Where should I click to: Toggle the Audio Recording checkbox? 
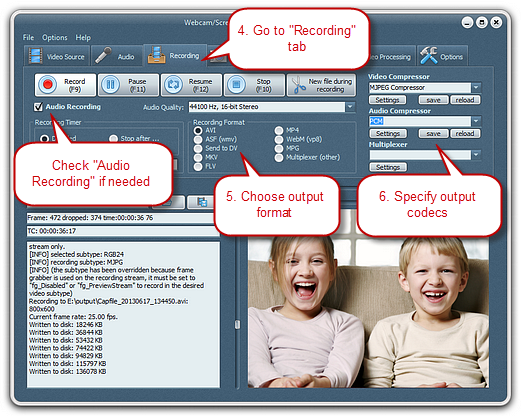click(38, 107)
